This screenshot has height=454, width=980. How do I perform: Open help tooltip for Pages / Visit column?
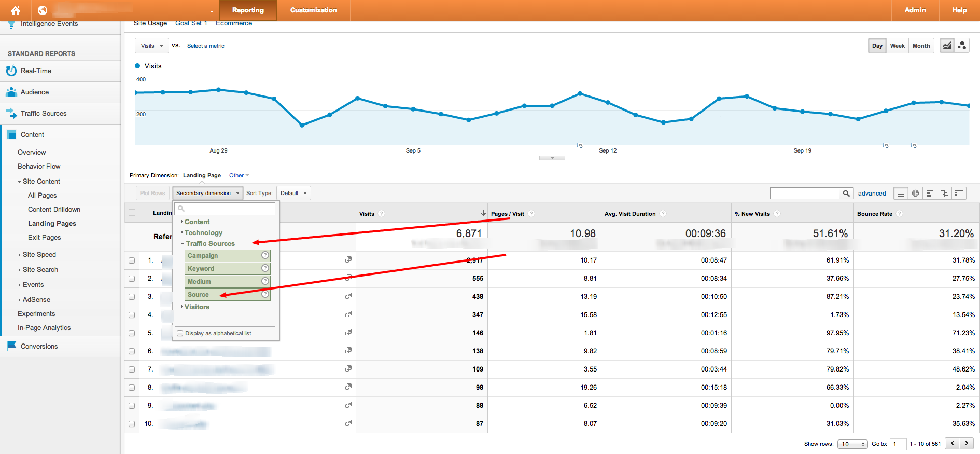(531, 214)
